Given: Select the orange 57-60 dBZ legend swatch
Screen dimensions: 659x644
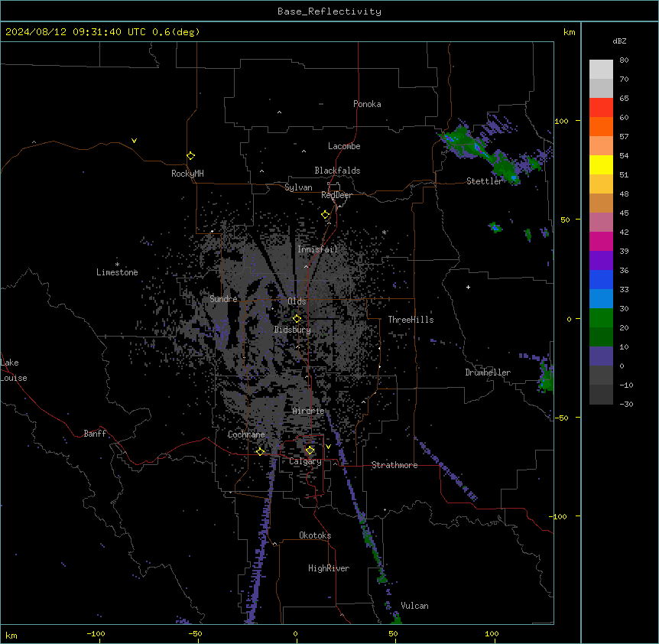Looking at the screenshot, I should click(601, 126).
